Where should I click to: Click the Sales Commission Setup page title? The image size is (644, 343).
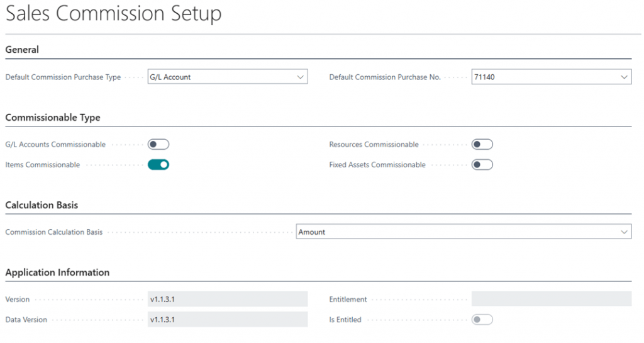(x=114, y=14)
